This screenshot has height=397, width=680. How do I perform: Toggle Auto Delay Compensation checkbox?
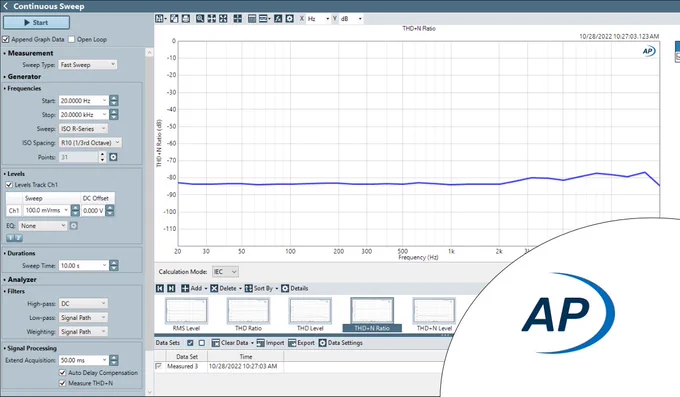(x=62, y=373)
